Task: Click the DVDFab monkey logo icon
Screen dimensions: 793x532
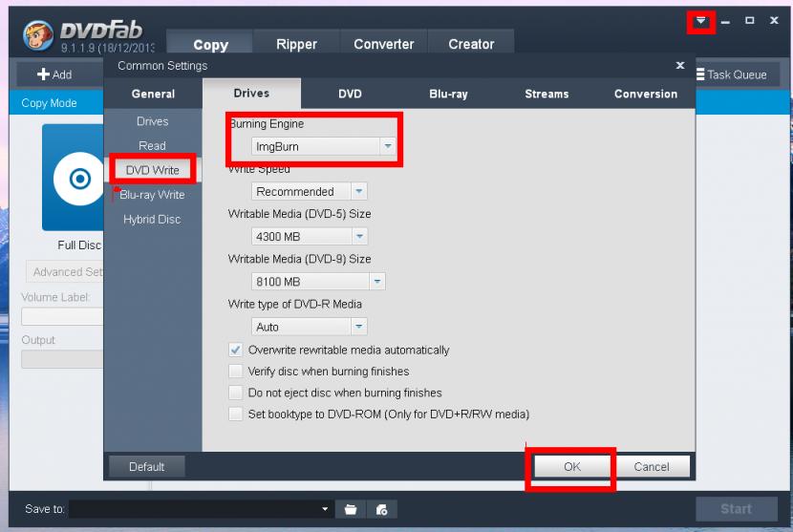Action: tap(38, 35)
